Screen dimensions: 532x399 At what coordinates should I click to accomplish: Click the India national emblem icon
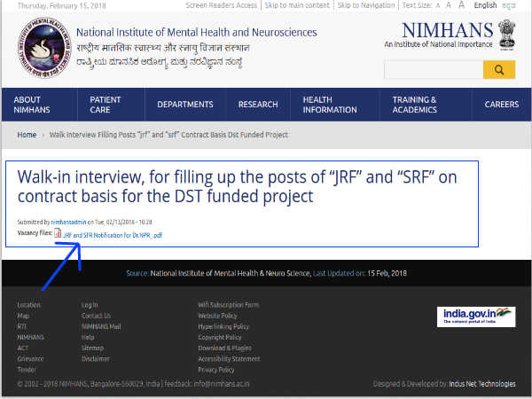[506, 35]
